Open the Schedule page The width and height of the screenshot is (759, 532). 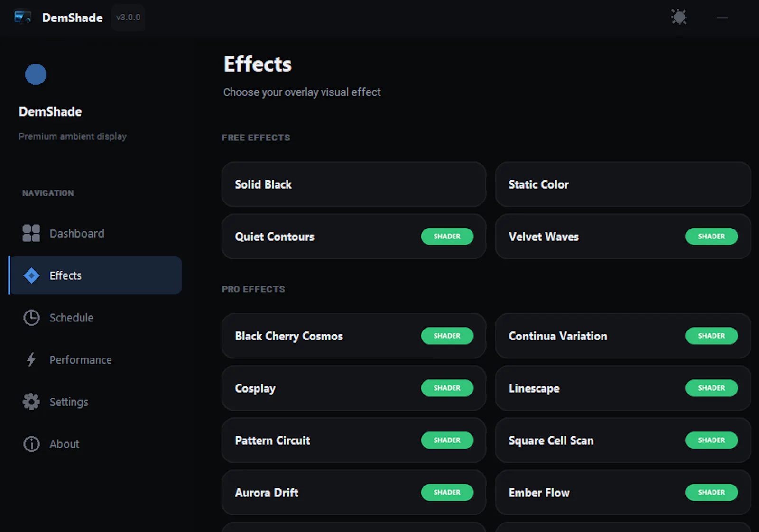(95, 318)
